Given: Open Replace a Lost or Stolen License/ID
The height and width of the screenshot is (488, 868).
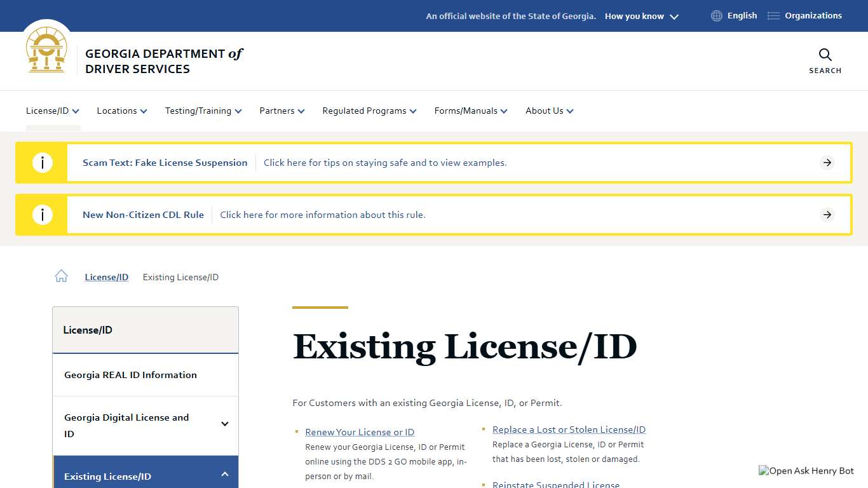Looking at the screenshot, I should [x=569, y=430].
